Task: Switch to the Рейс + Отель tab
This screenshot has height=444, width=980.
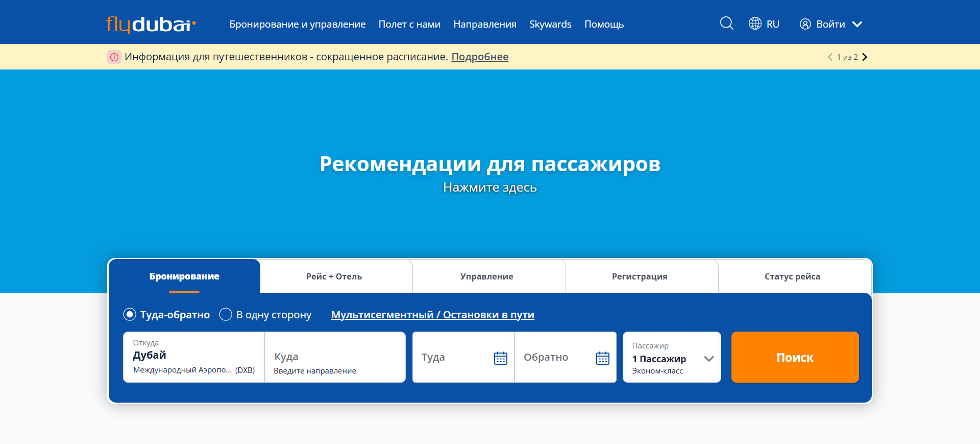Action: click(x=334, y=276)
